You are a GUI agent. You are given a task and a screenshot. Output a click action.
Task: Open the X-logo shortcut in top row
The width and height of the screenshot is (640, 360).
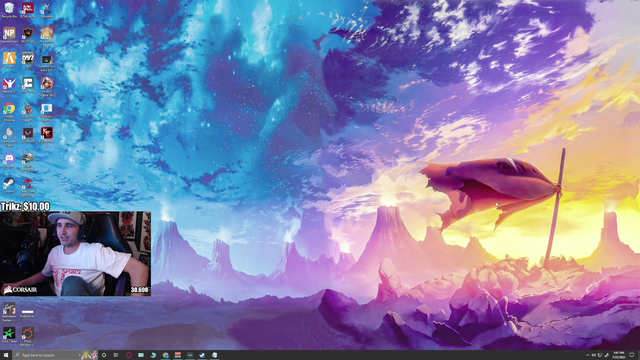(x=47, y=9)
